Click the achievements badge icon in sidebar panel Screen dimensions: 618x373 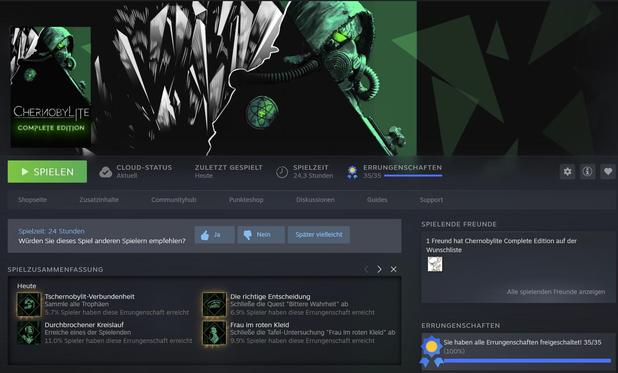click(x=432, y=351)
